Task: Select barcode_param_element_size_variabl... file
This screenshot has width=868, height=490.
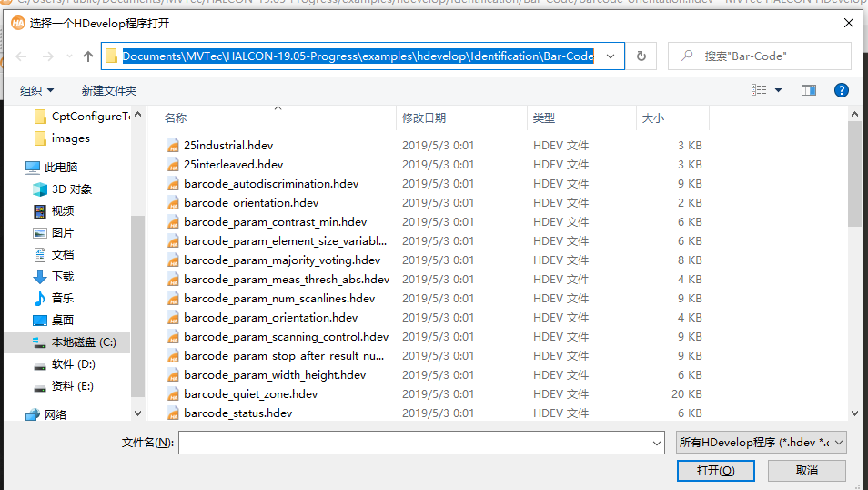Action: tap(285, 241)
